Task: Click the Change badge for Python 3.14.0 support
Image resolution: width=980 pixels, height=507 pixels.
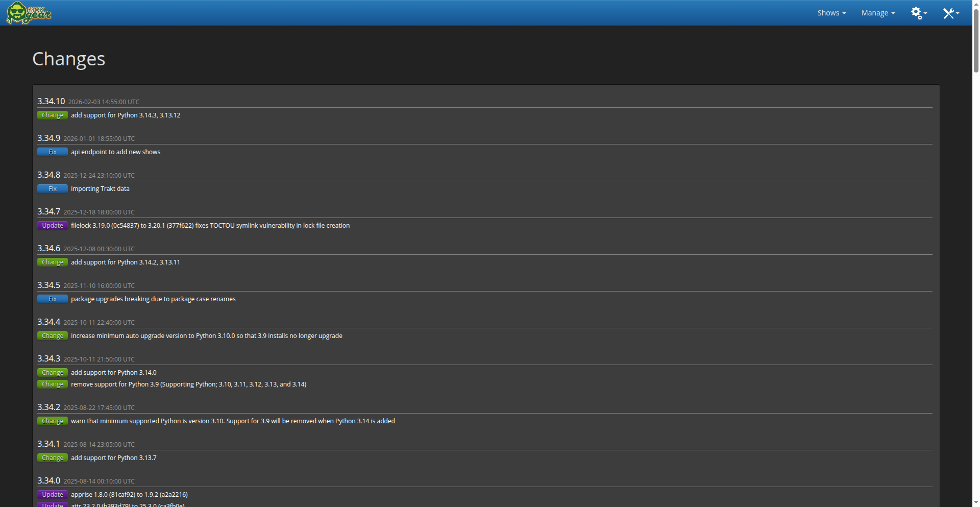Action: tap(53, 373)
